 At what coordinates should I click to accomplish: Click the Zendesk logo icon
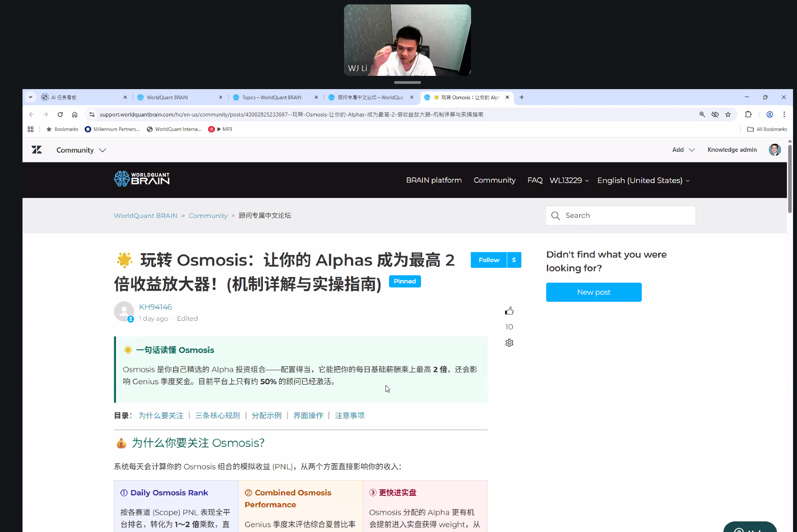(x=37, y=150)
